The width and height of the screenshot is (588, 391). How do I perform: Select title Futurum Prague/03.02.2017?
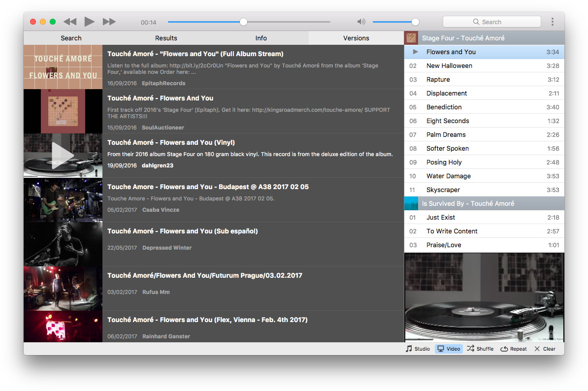coord(205,275)
